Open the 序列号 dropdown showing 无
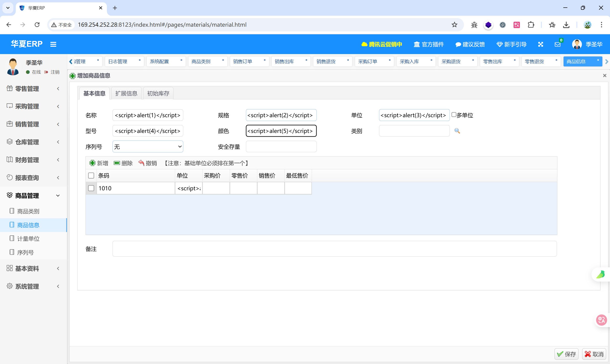This screenshot has height=364, width=610. 148,147
